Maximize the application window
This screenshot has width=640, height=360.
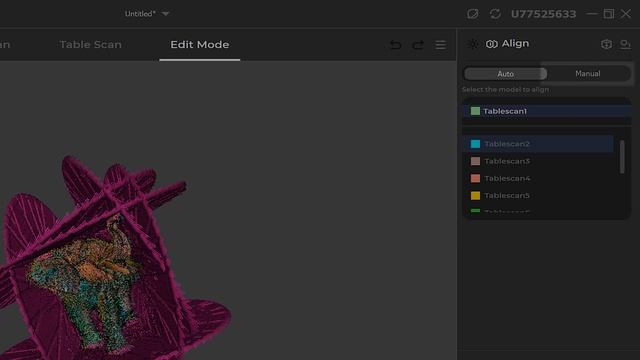tap(609, 14)
